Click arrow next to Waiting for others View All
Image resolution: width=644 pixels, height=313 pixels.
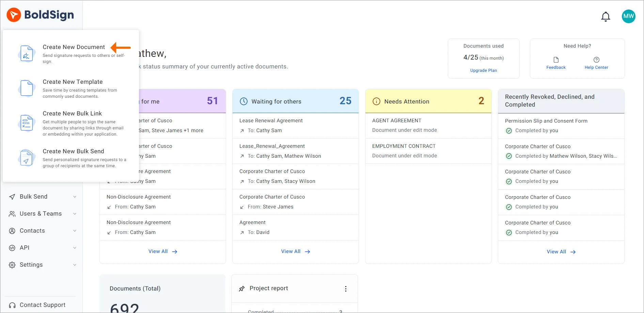pyautogui.click(x=308, y=252)
